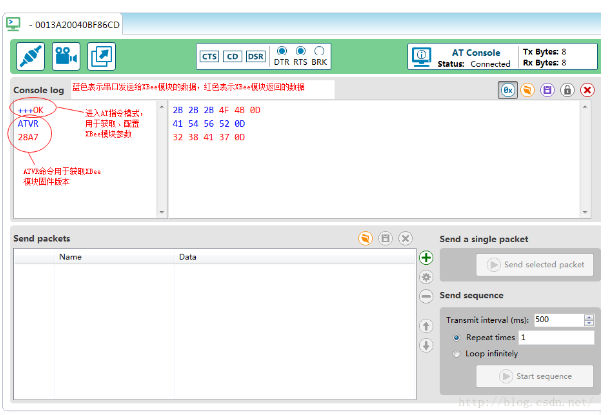Select Repeat times radio option
Viewport: 614px width, 415px height.
(x=456, y=337)
